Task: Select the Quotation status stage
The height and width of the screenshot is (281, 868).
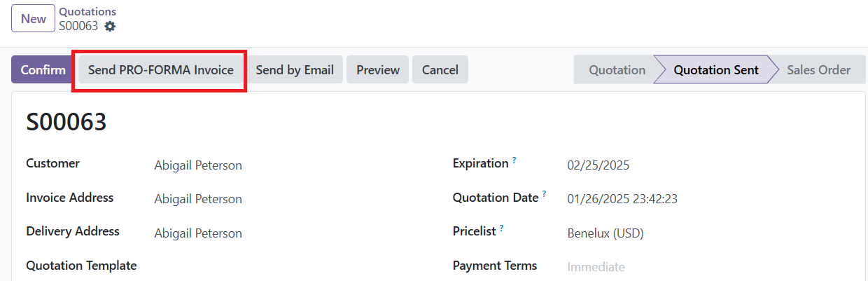Action: 617,70
